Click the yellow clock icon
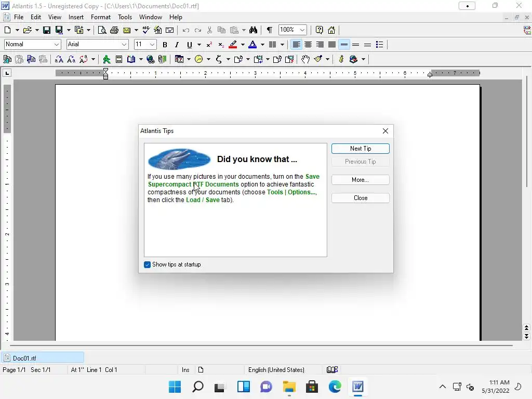The image size is (532, 399). pyautogui.click(x=199, y=59)
